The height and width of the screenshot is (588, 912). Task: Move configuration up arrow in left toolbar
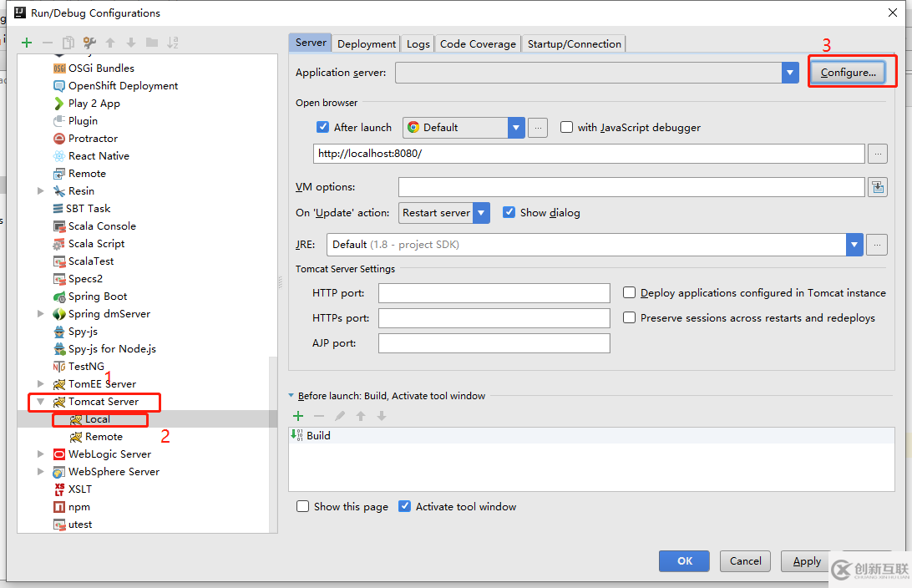[x=110, y=43]
